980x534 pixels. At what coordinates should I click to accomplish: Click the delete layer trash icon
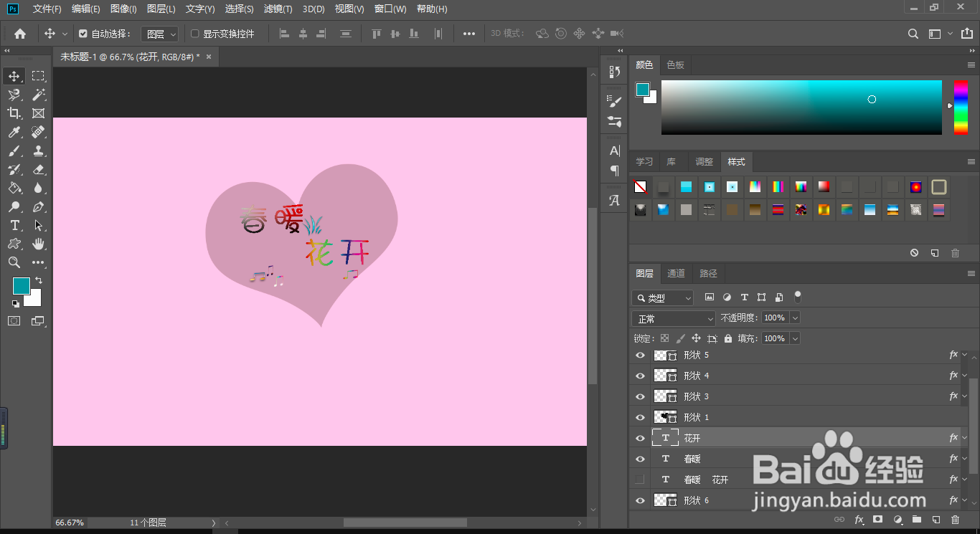click(x=955, y=520)
